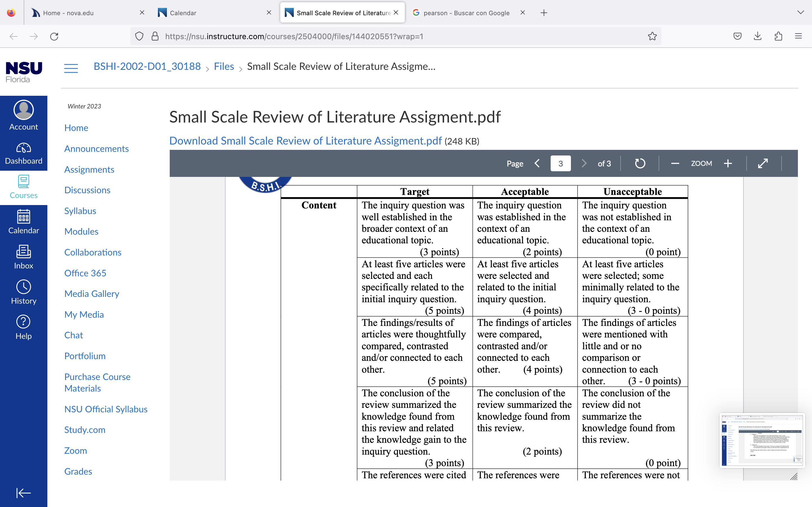The width and height of the screenshot is (812, 507).
Task: Rotate the PDF document clockwise
Action: pos(640,163)
